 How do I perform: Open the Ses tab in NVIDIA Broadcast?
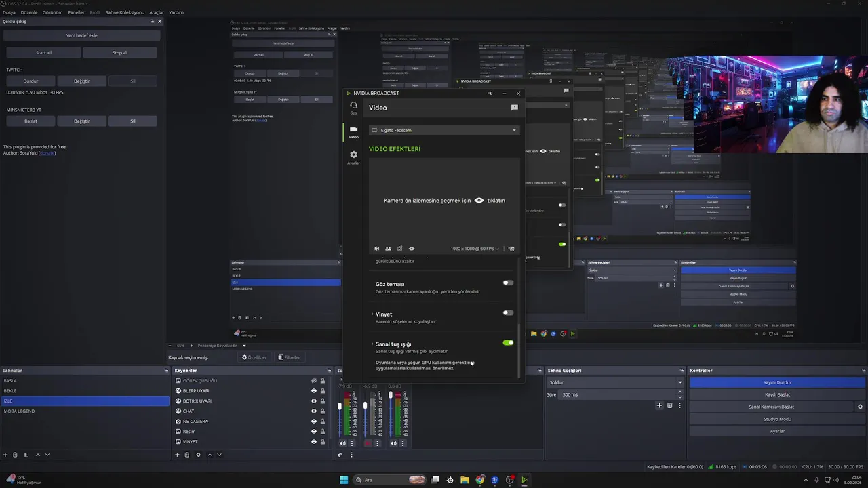[353, 108]
